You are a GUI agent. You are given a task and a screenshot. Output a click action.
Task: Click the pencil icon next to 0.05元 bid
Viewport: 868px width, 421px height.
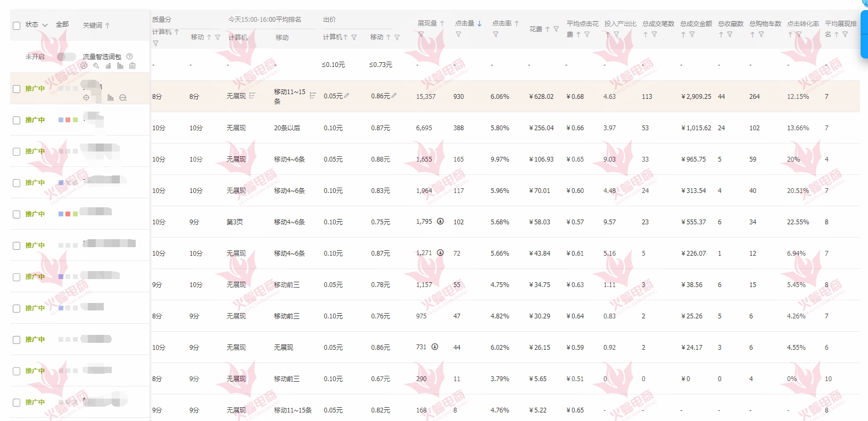tap(346, 96)
